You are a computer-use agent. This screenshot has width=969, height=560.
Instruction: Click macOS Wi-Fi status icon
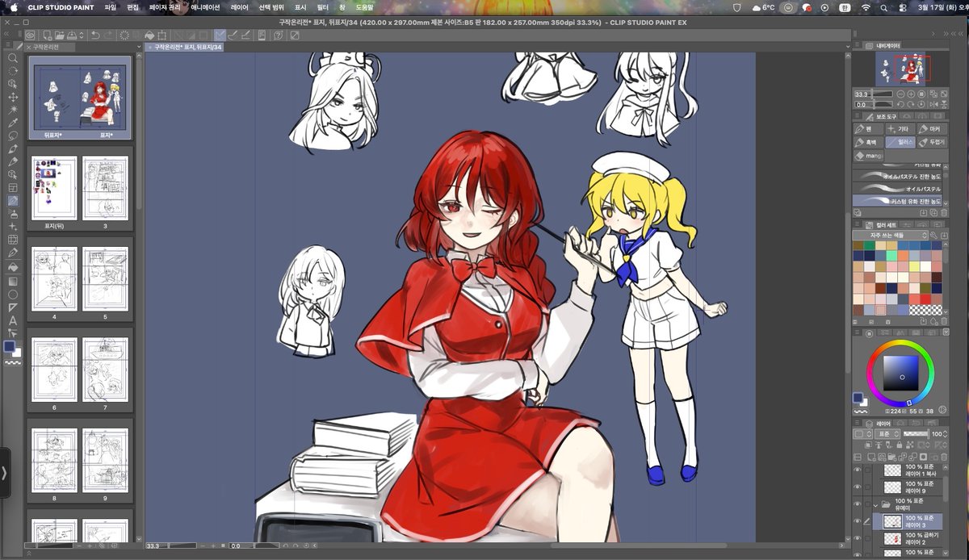click(866, 7)
